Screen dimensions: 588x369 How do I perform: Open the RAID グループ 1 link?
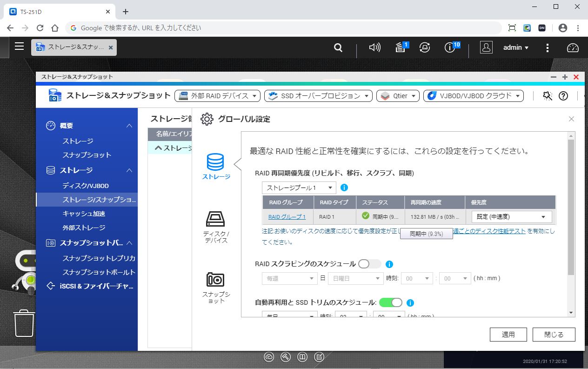click(x=287, y=217)
